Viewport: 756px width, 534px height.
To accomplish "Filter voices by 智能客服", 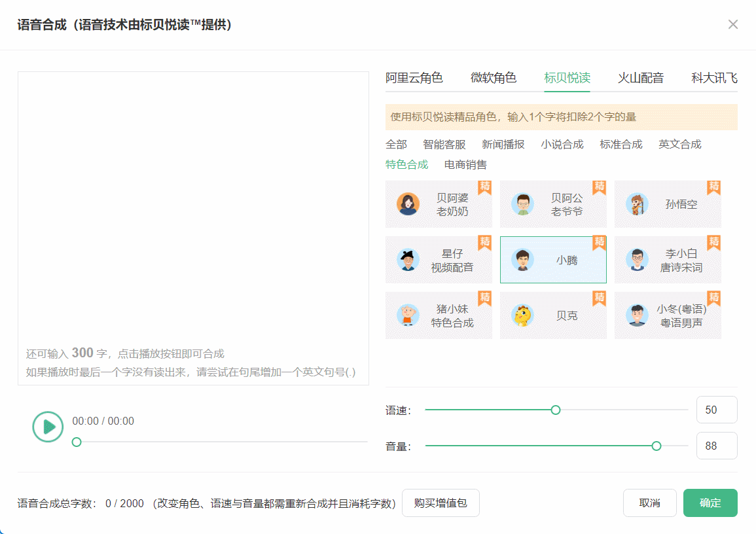I will point(444,145).
